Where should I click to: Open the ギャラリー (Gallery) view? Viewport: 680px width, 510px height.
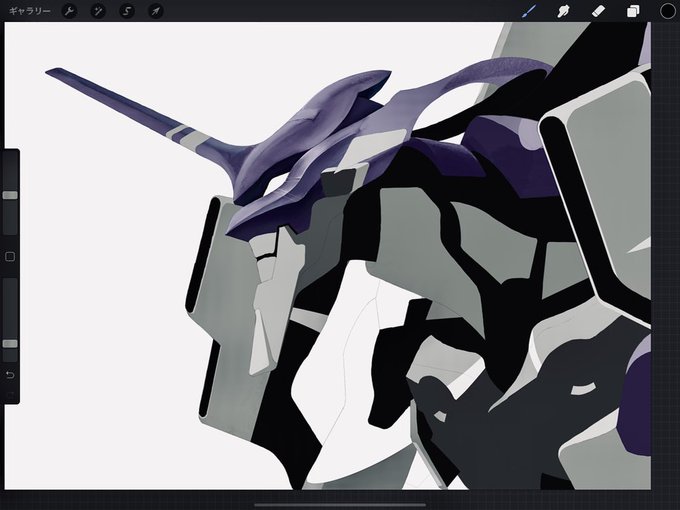click(x=29, y=11)
